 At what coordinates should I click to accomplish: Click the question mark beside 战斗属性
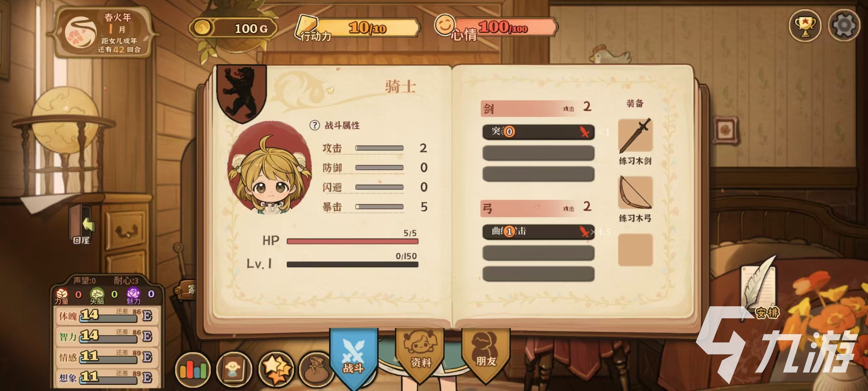coord(314,125)
